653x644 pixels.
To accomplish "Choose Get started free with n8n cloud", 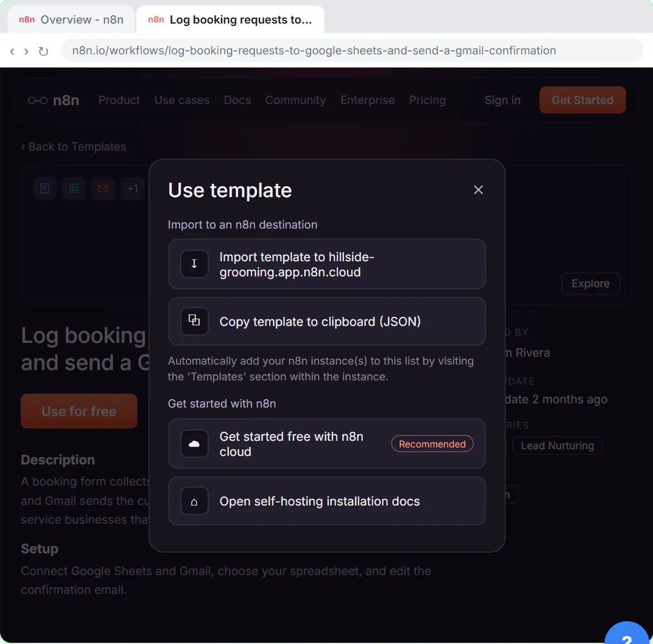I will coord(327,444).
